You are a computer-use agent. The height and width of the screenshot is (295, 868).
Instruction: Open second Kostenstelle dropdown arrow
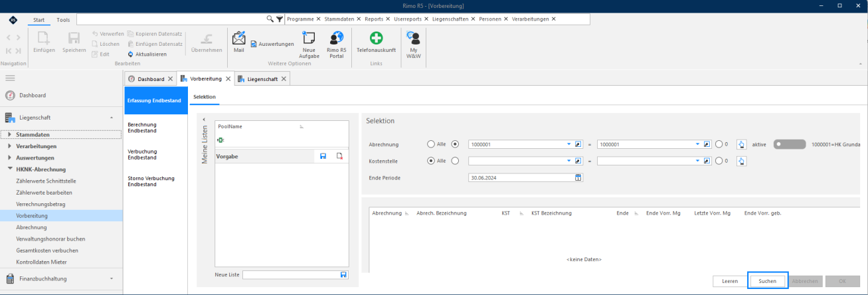[697, 160]
